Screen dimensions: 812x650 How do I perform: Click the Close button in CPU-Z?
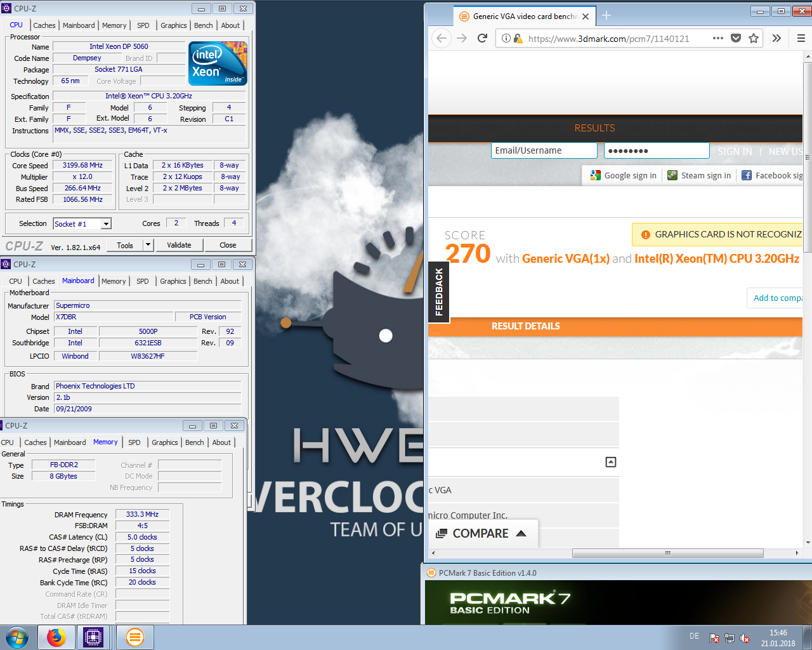pyautogui.click(x=228, y=245)
